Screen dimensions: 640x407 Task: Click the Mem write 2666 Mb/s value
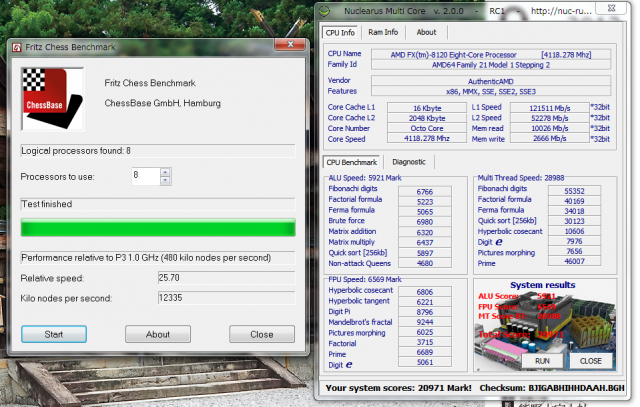[550, 138]
